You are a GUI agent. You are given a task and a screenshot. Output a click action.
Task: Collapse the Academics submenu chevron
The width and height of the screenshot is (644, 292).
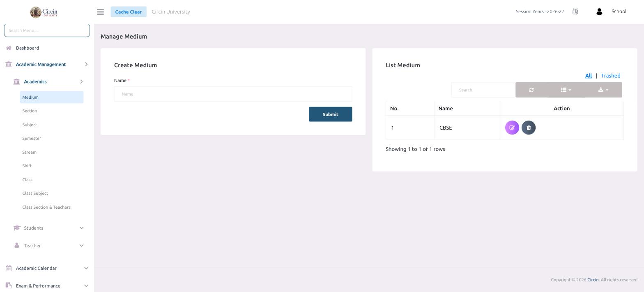pos(81,82)
